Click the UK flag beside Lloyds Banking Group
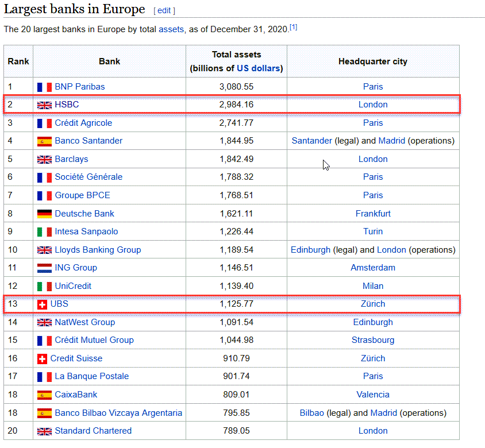Image resolution: width=485 pixels, height=448 pixels. (x=44, y=250)
